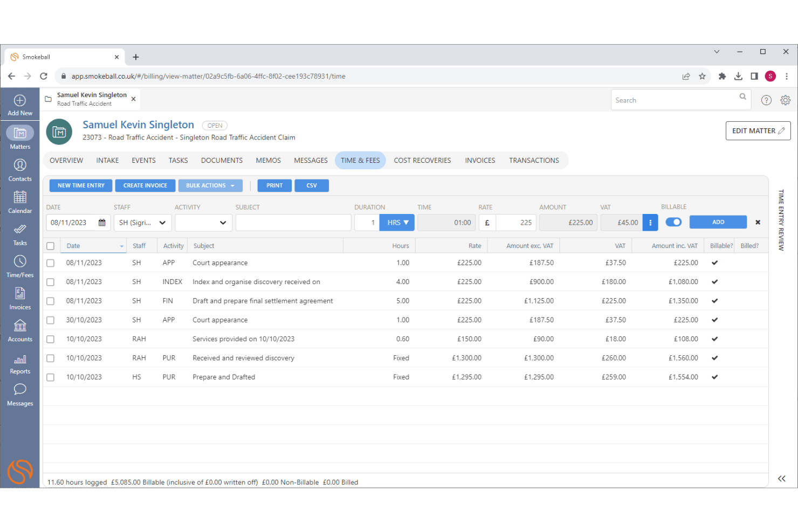Open Invoices in the sidebar

tap(20, 299)
